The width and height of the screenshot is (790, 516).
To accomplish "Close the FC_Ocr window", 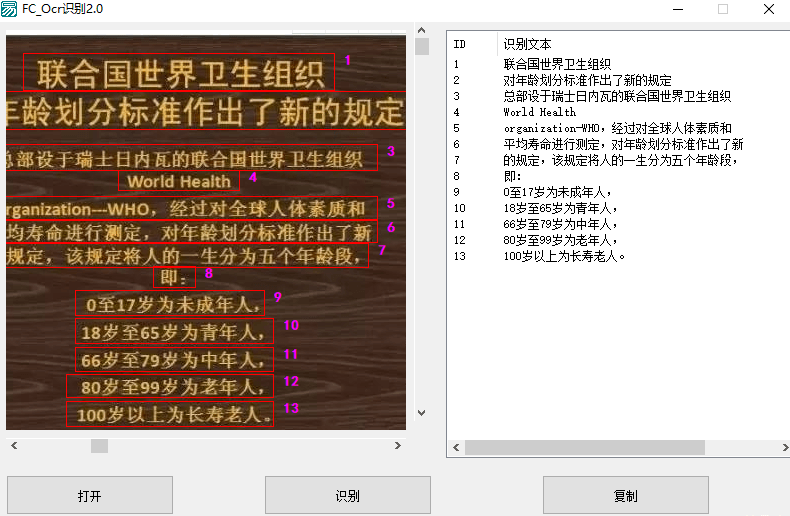I will (769, 9).
